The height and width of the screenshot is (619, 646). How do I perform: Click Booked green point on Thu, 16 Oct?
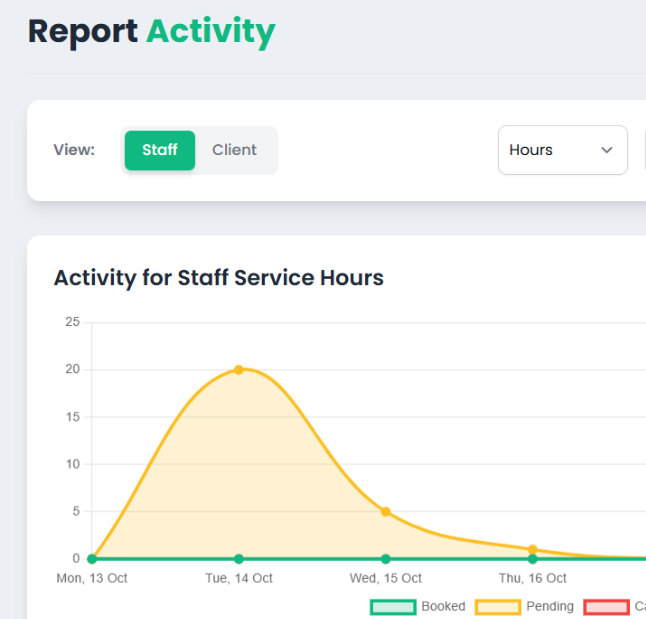pos(533,559)
